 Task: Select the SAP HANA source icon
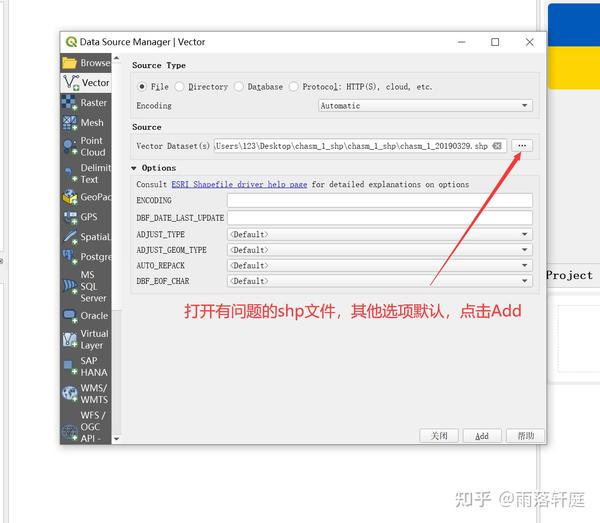(70, 367)
